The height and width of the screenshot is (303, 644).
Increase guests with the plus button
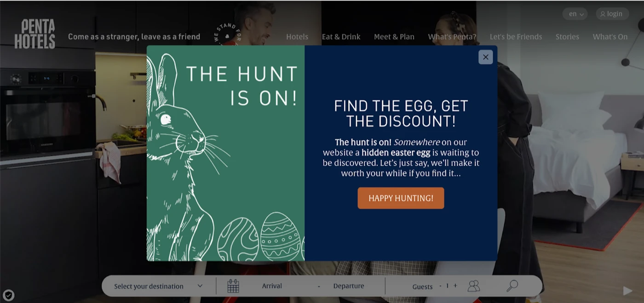(x=455, y=286)
